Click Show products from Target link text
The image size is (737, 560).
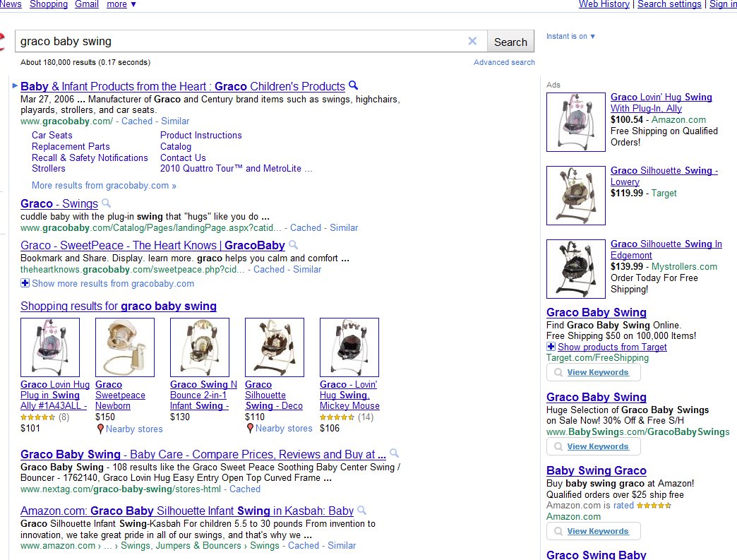coord(612,347)
